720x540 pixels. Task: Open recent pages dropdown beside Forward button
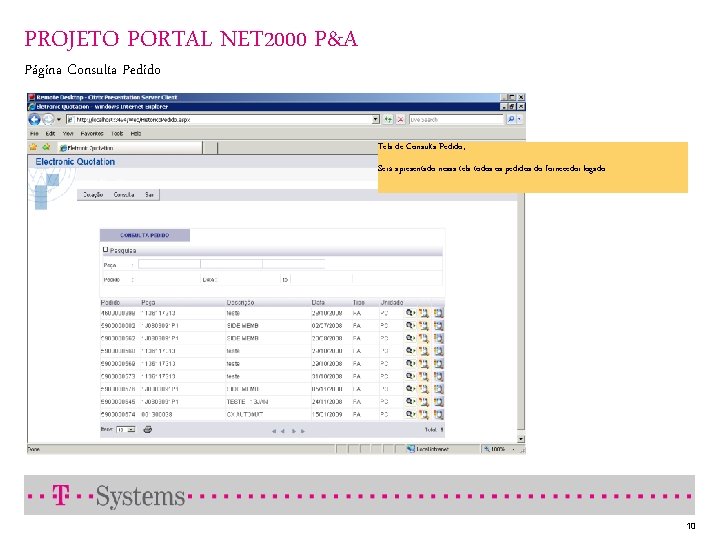coord(59,119)
